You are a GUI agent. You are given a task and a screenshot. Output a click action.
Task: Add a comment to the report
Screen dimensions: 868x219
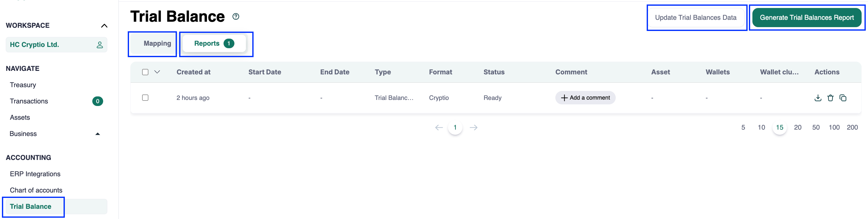pos(585,98)
